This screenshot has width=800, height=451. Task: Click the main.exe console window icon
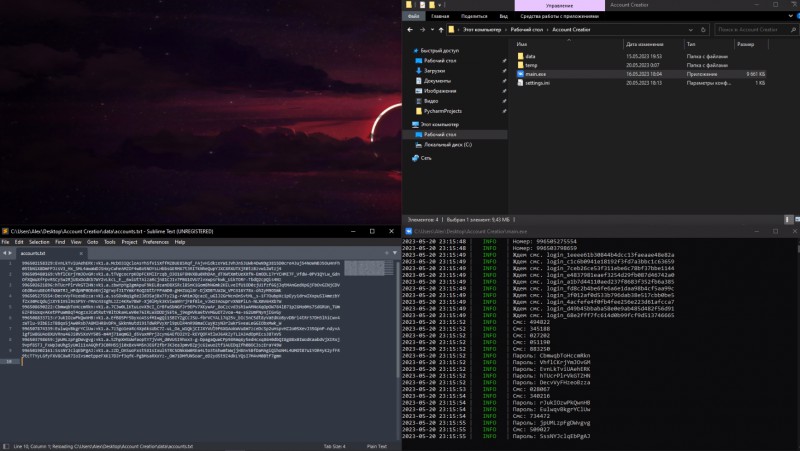408,231
